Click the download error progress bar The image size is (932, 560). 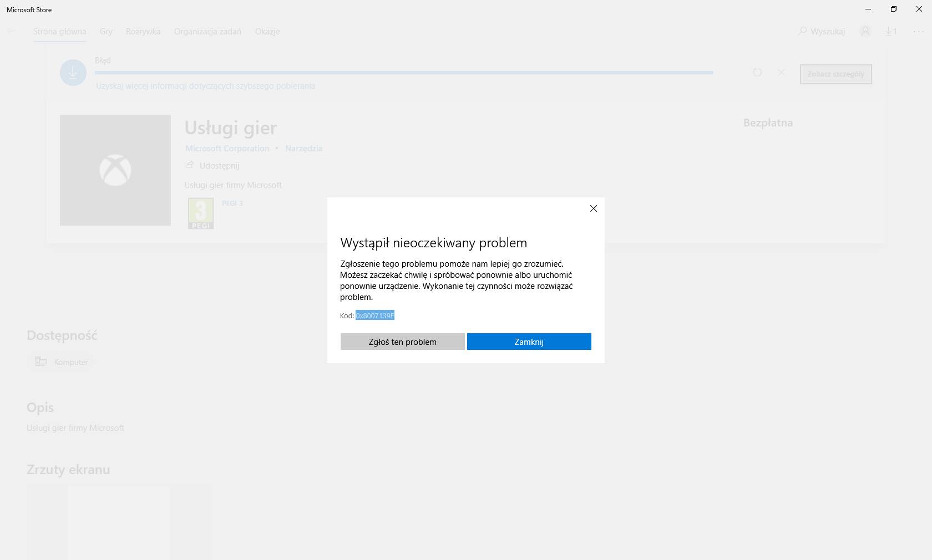click(404, 73)
